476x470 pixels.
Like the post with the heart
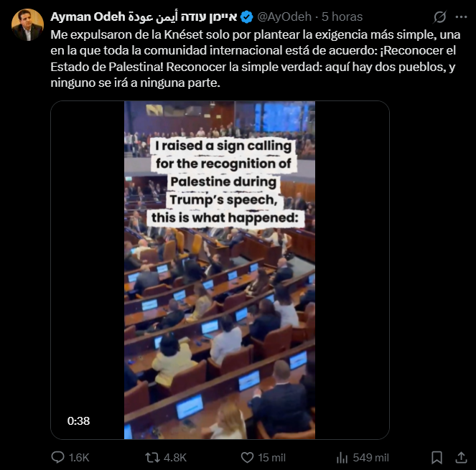coord(246,457)
